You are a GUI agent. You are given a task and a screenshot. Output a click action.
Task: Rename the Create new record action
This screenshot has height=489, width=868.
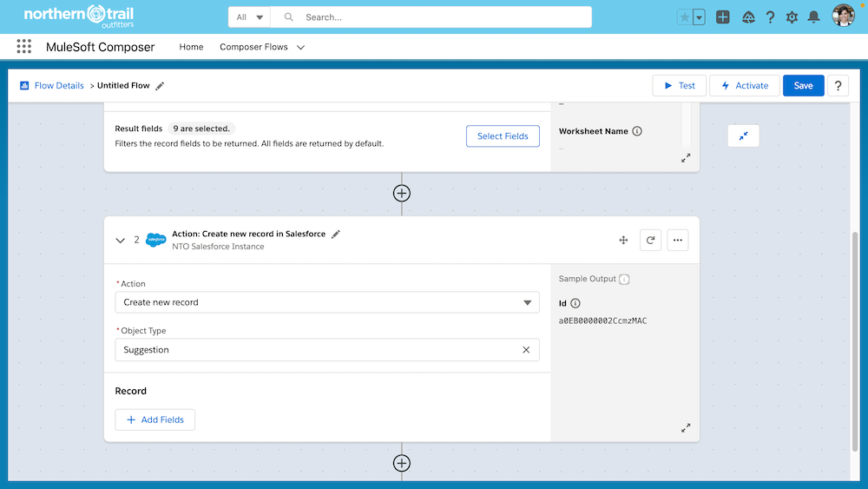(335, 235)
